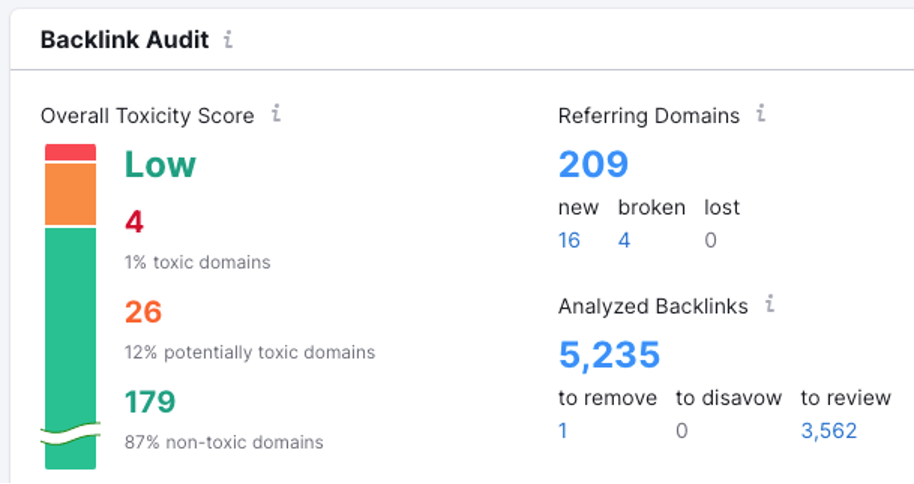Screen dimensions: 914x484
Task: Open the Overall Toxicity Score info icon
Action: (x=276, y=113)
